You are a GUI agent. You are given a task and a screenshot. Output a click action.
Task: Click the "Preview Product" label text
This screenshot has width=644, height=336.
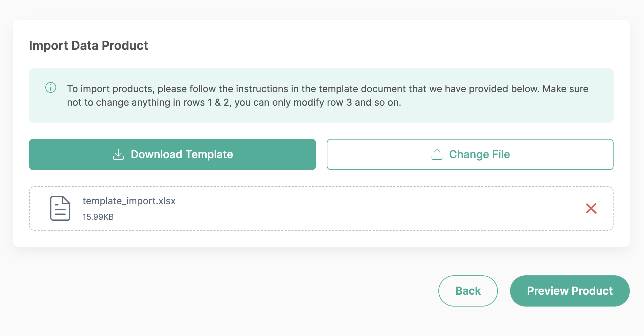click(570, 291)
